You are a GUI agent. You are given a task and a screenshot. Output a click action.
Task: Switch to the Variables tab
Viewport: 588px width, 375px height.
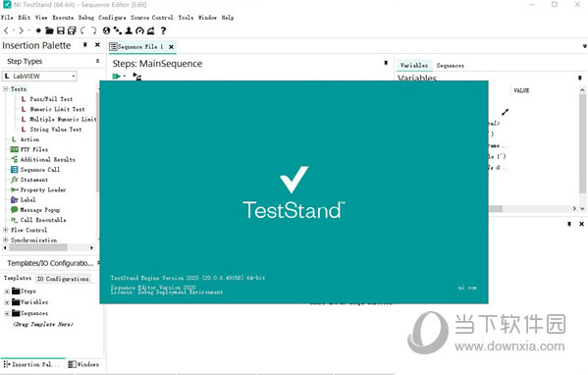coord(414,65)
